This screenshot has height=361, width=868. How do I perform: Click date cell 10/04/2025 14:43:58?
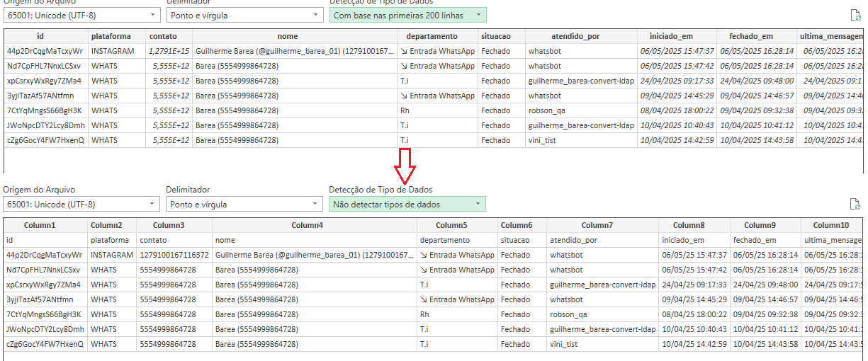pyautogui.click(x=757, y=140)
